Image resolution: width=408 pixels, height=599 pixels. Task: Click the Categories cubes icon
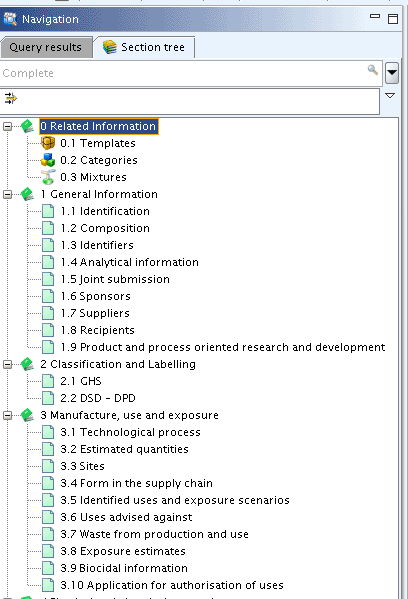[x=48, y=160]
